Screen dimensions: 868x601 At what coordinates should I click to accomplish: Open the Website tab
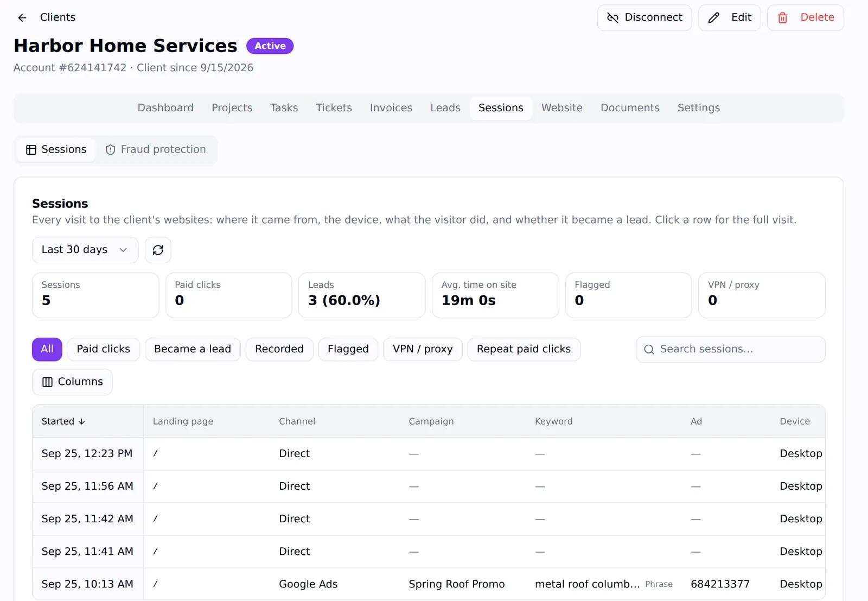[562, 108]
